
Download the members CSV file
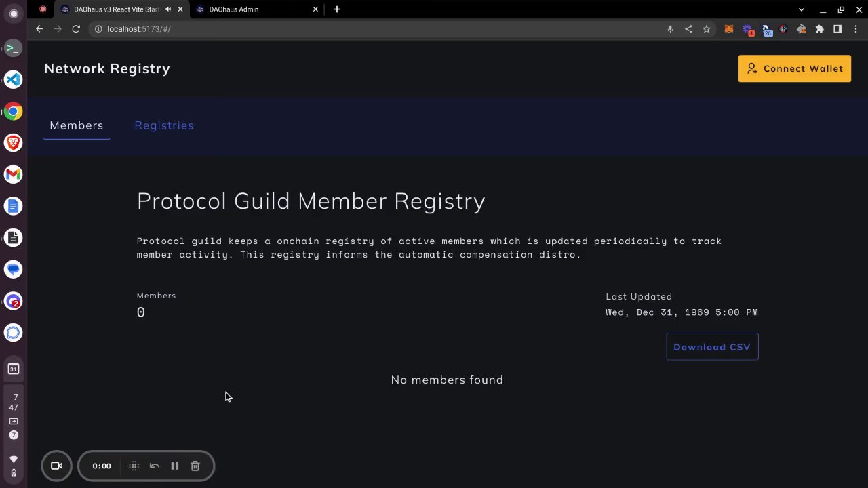[x=712, y=346]
